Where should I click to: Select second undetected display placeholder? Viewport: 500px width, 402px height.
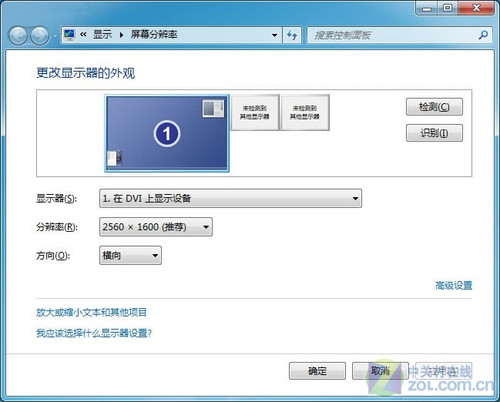click(x=305, y=112)
